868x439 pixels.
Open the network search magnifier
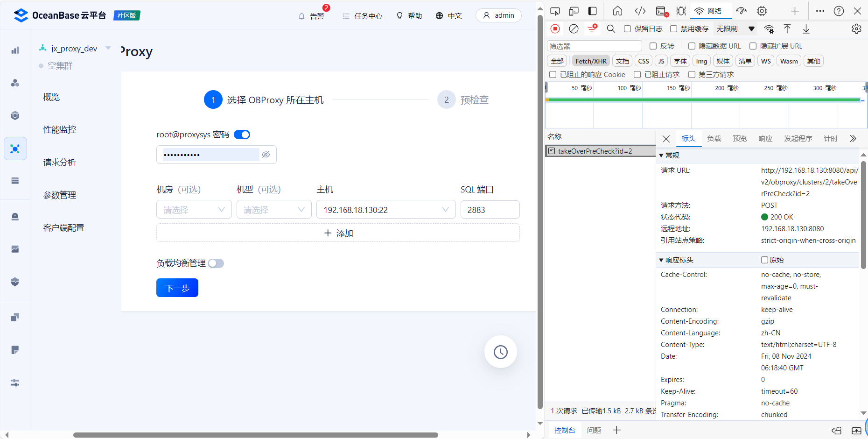611,29
